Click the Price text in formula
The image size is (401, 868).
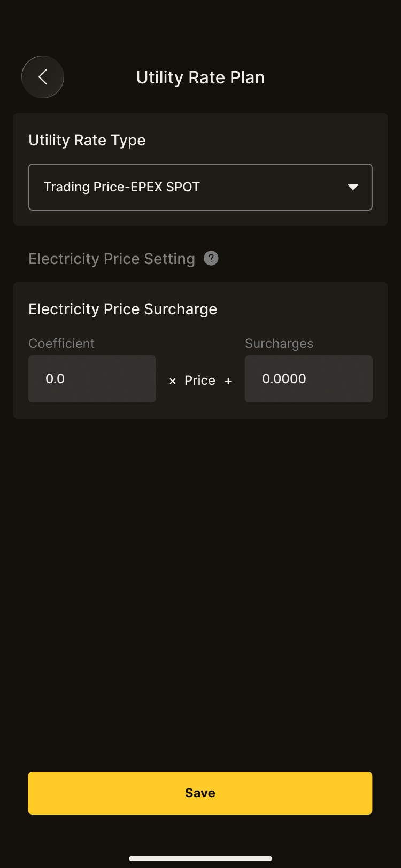[200, 381]
